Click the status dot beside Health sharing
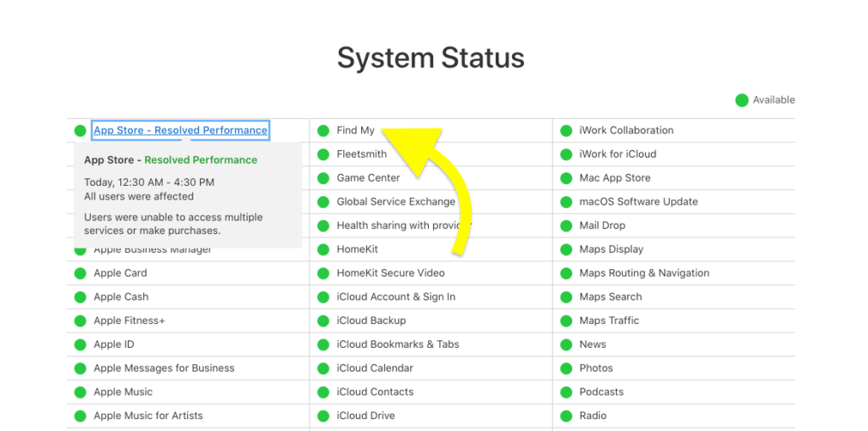 323,226
